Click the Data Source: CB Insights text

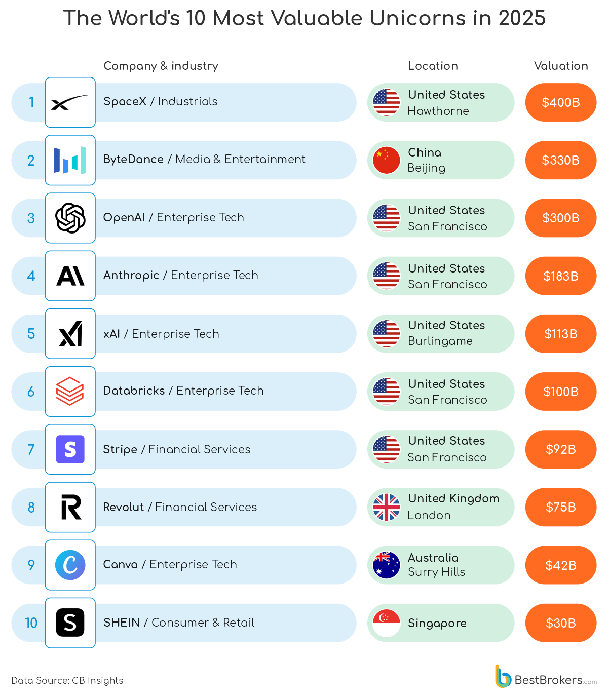coord(67,680)
